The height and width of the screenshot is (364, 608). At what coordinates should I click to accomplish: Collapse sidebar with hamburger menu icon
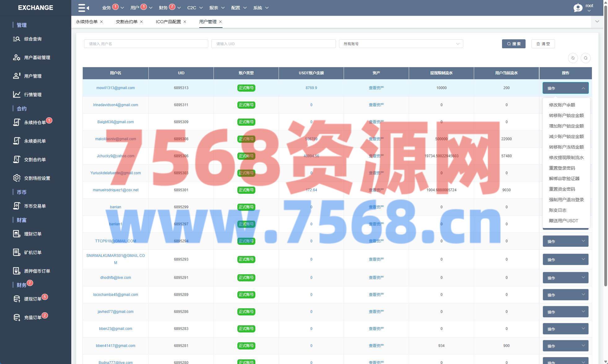[x=83, y=8]
